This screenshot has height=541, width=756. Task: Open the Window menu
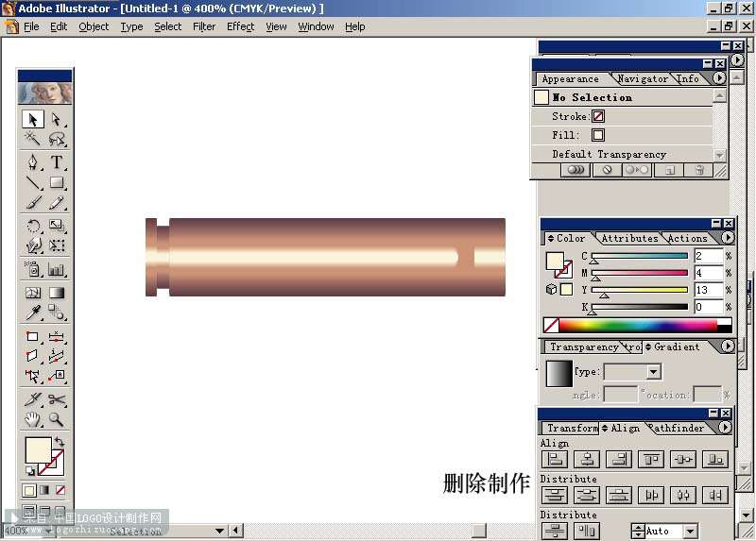coord(316,26)
